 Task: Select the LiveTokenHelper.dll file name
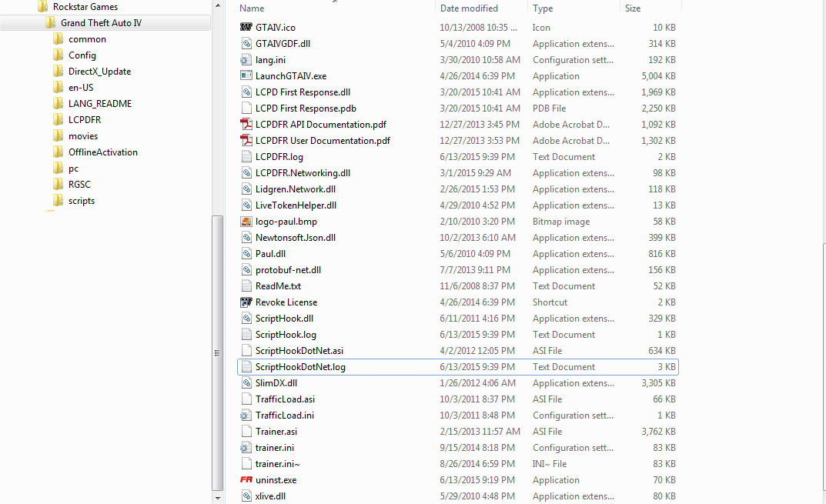(x=296, y=205)
